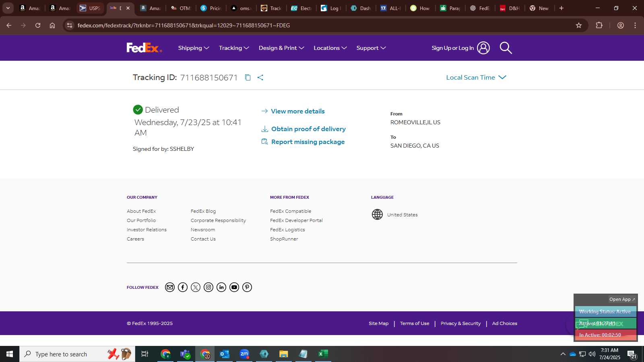Open Corporate Responsibility footer link
Image resolution: width=644 pixels, height=362 pixels.
point(218,220)
